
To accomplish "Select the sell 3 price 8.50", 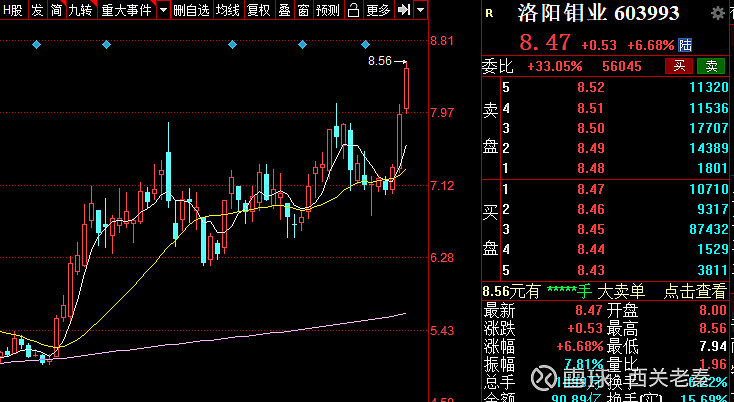I will [x=591, y=128].
